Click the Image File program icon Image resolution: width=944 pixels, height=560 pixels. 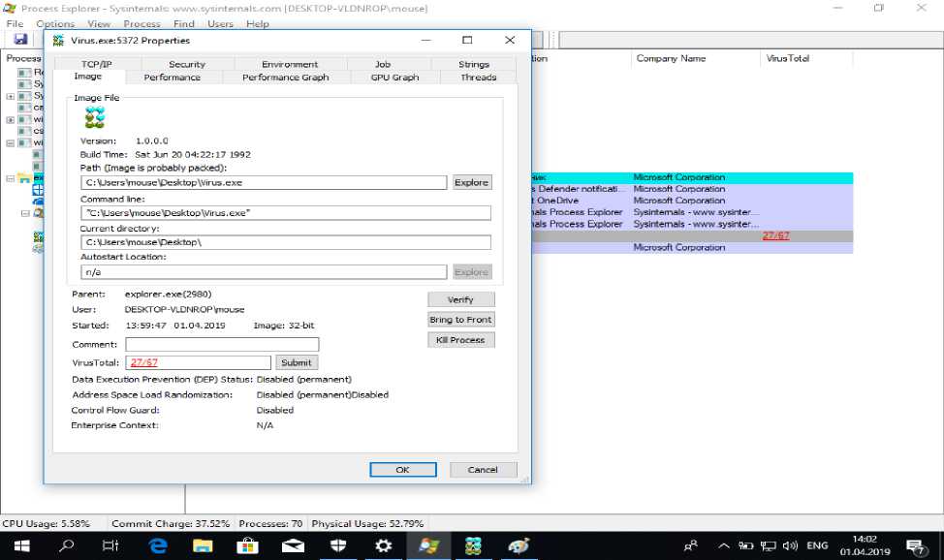(x=95, y=117)
